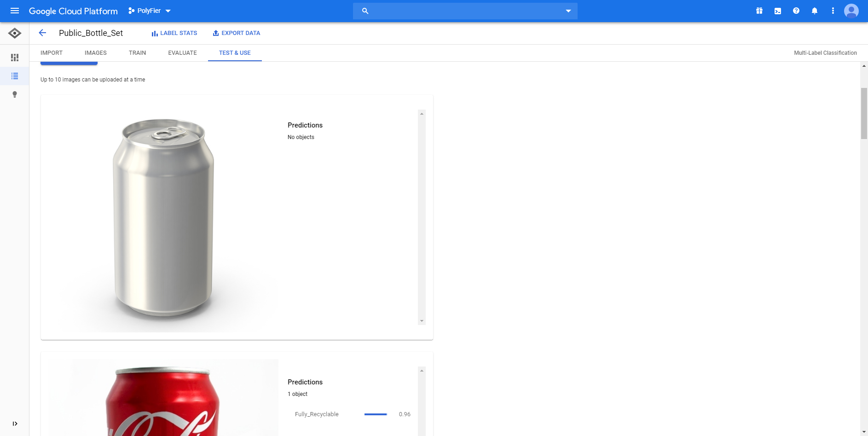This screenshot has width=868, height=436.
Task: Activate Cloud Shell terminal icon
Action: pyautogui.click(x=778, y=11)
